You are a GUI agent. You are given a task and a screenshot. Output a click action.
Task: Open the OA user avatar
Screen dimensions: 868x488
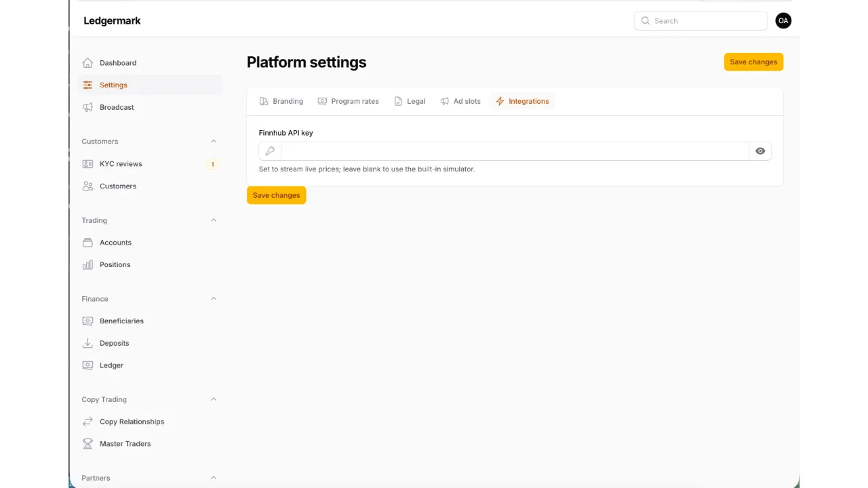tap(783, 21)
